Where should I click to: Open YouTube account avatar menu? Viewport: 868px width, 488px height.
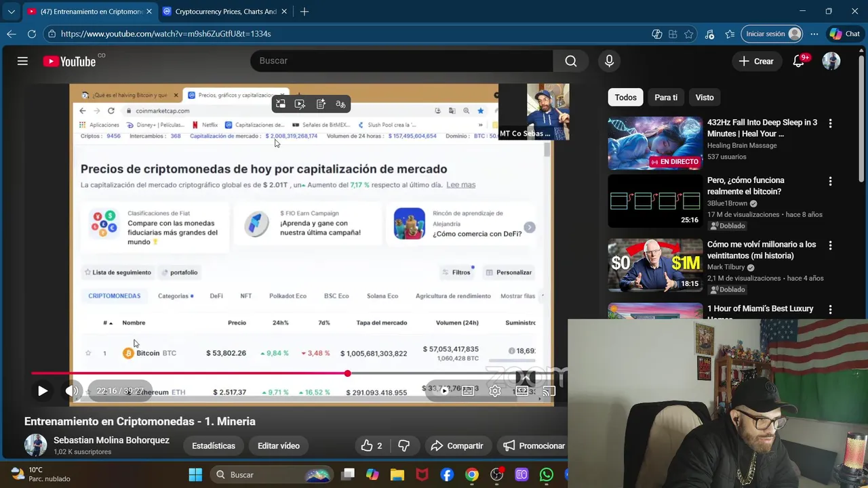pyautogui.click(x=831, y=61)
